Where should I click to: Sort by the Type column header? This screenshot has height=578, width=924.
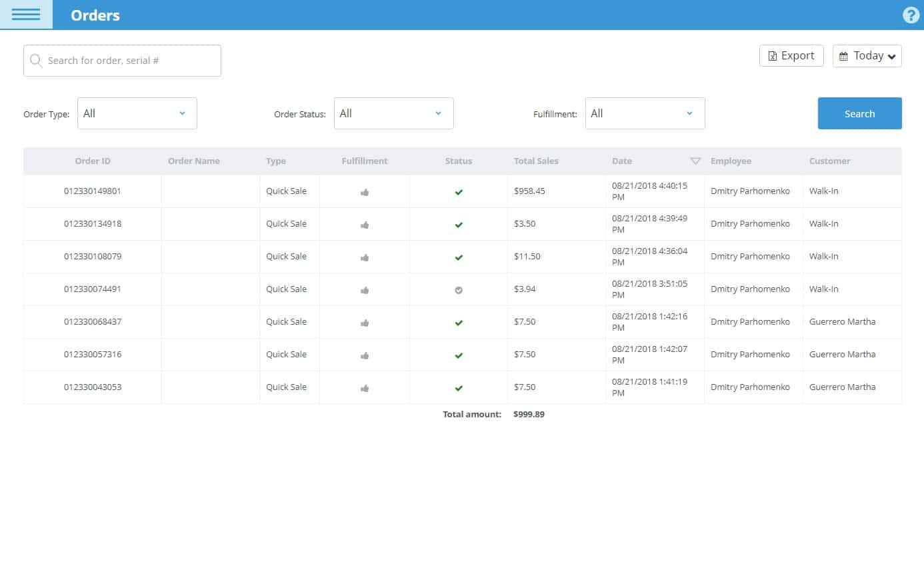(x=276, y=161)
